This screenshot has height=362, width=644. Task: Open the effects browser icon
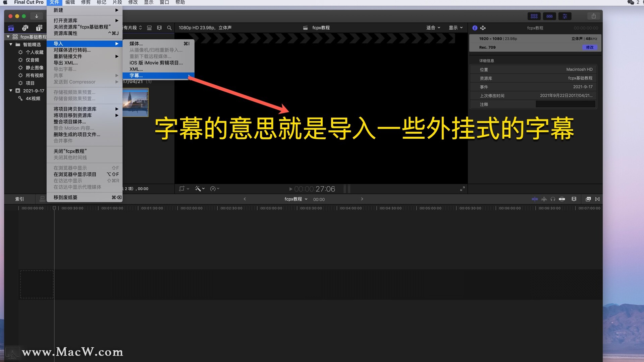click(x=588, y=199)
